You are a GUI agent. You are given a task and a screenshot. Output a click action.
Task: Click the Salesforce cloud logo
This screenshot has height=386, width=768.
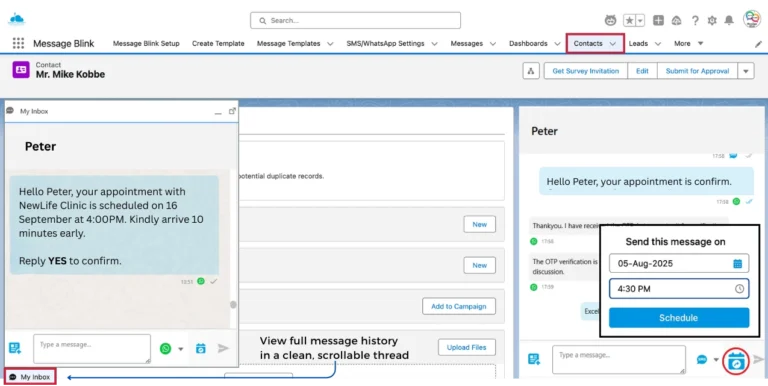point(17,20)
